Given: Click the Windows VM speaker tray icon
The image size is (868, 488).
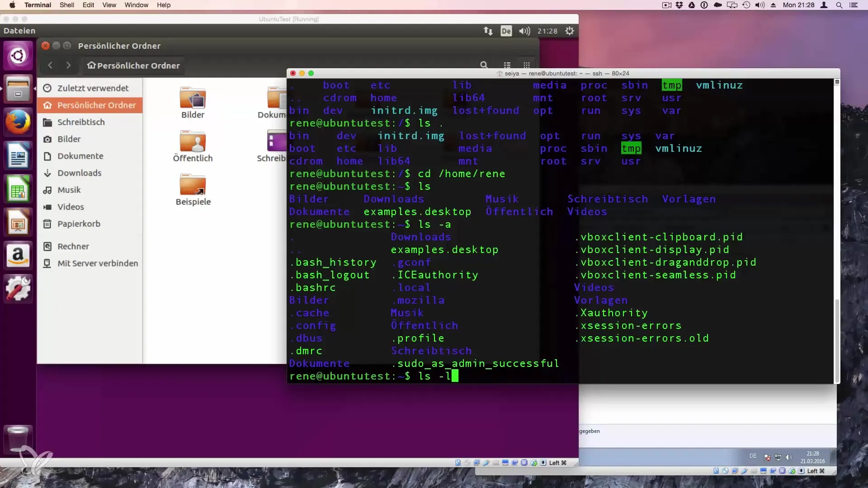Looking at the screenshot, I should 789,457.
